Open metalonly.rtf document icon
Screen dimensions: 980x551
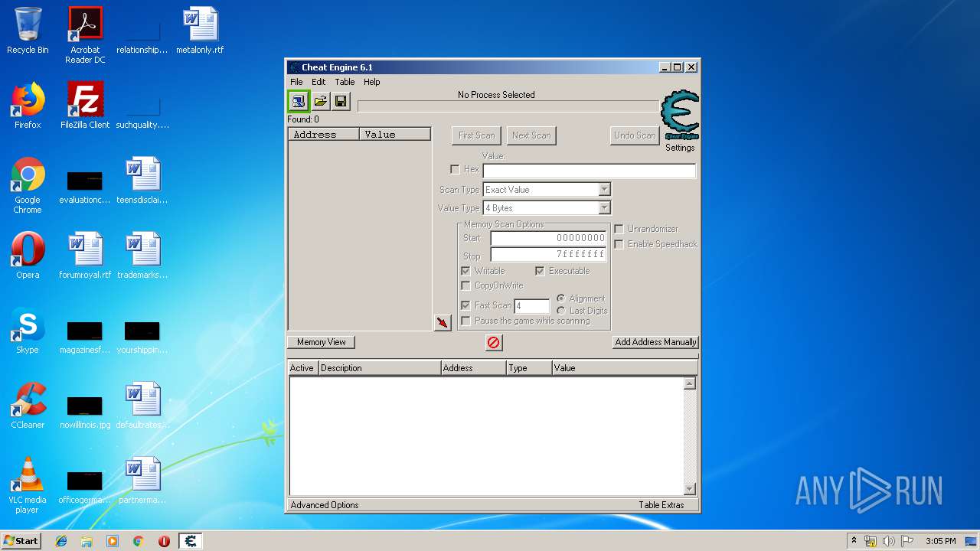tap(200, 31)
